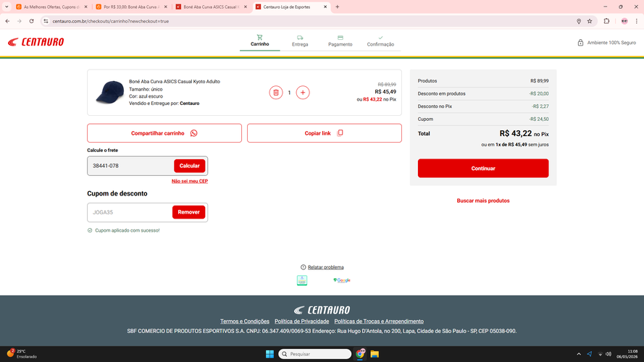Image resolution: width=644 pixels, height=362 pixels.
Task: Open the Carrinho checkout step
Action: (x=259, y=41)
